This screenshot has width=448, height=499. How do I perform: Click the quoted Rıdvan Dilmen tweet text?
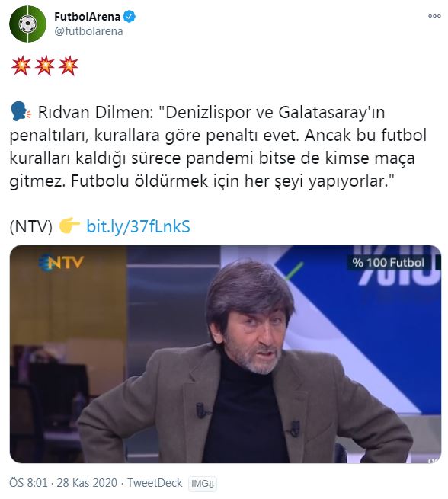pyautogui.click(x=218, y=146)
